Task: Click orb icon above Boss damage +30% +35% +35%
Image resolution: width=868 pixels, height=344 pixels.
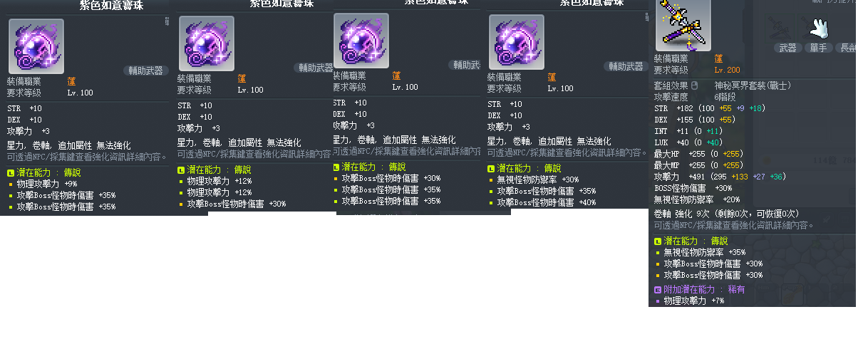Action: [x=361, y=41]
